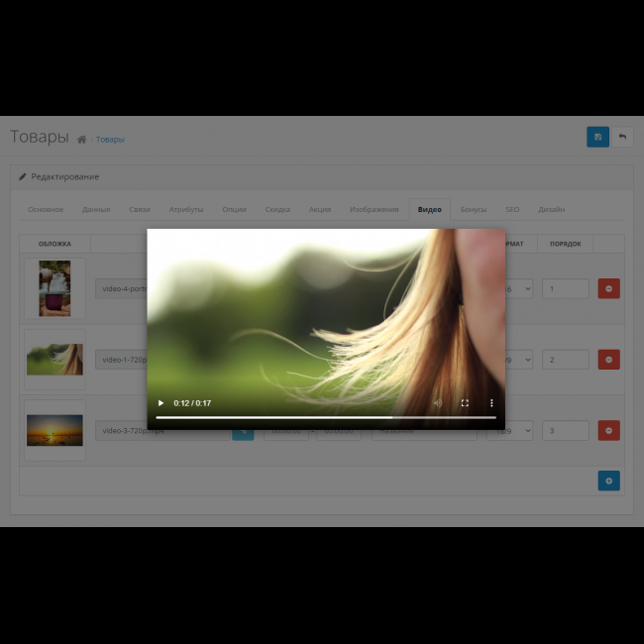Seek on the video progress bar
644x644 pixels.
tap(325, 418)
